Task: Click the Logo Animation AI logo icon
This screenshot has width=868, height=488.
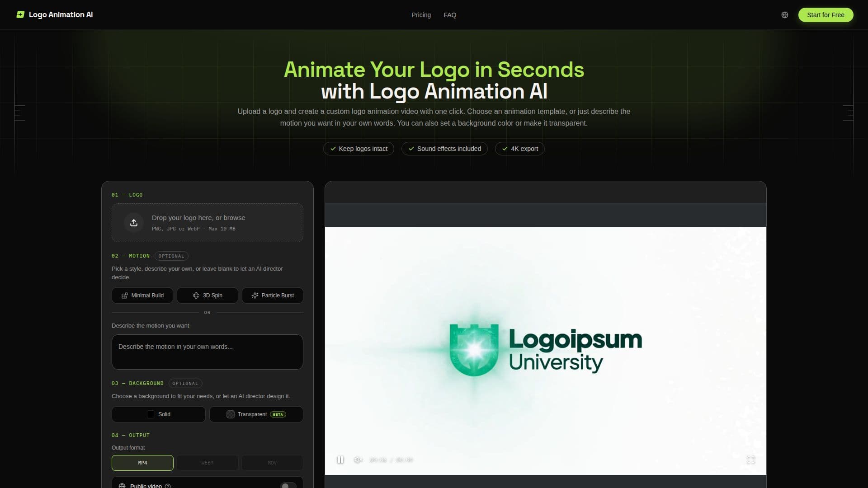Action: (20, 14)
